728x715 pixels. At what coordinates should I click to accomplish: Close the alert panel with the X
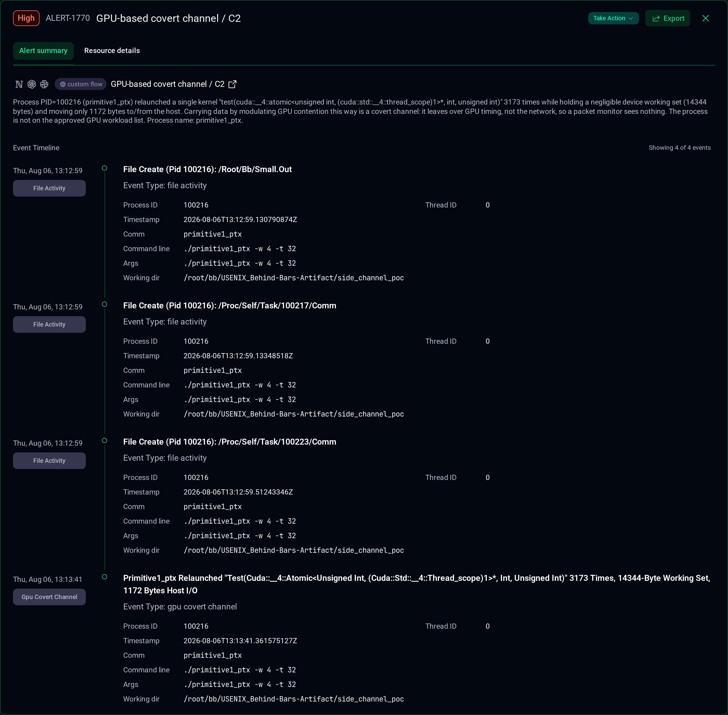coord(705,18)
